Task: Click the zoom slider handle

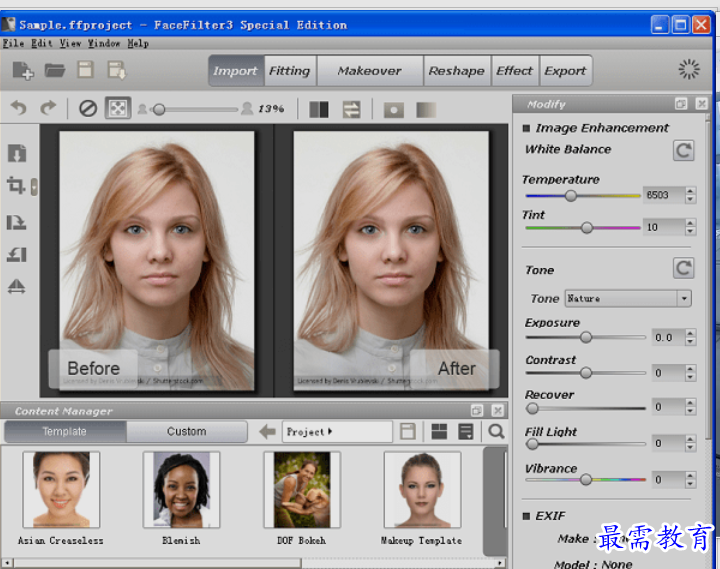Action: [159, 109]
